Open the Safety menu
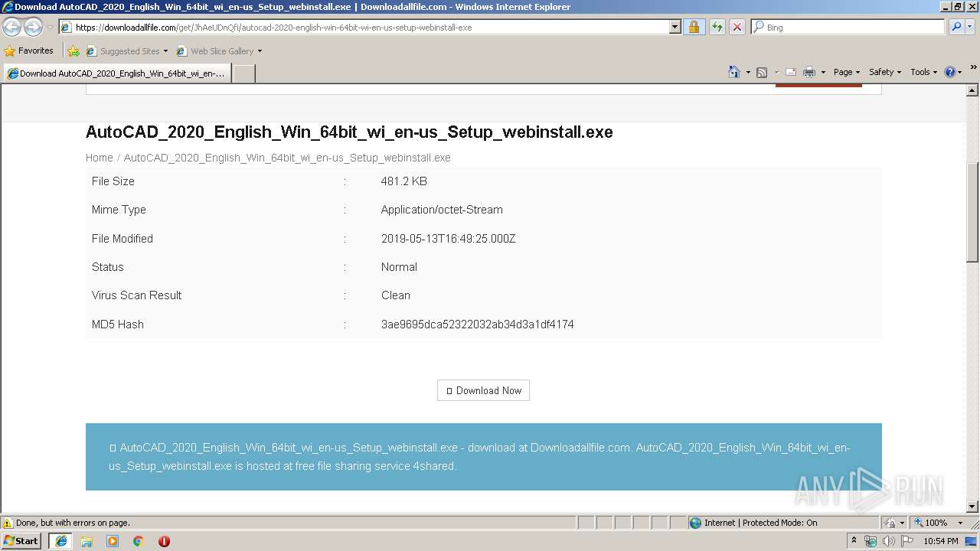The width and height of the screenshot is (980, 551). [885, 72]
